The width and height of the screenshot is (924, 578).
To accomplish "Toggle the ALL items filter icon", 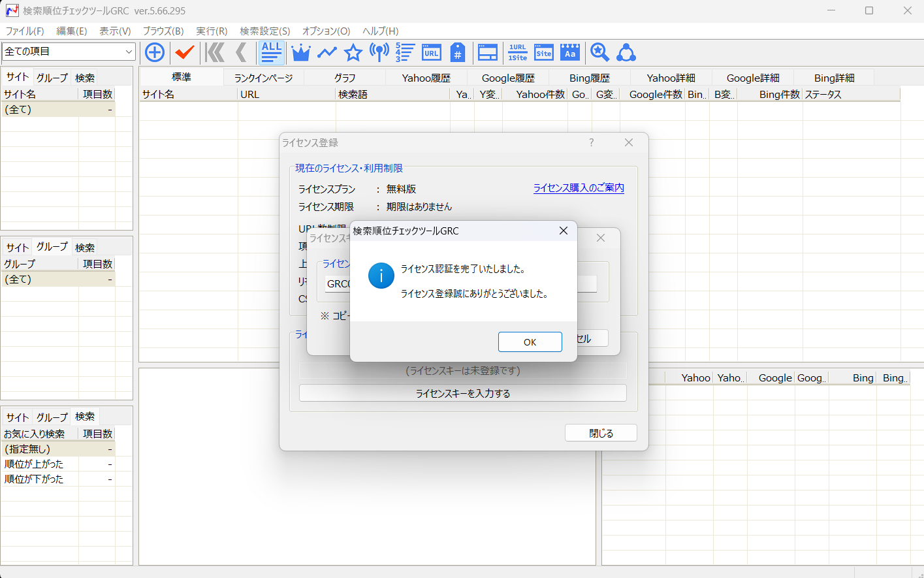I will coord(271,52).
